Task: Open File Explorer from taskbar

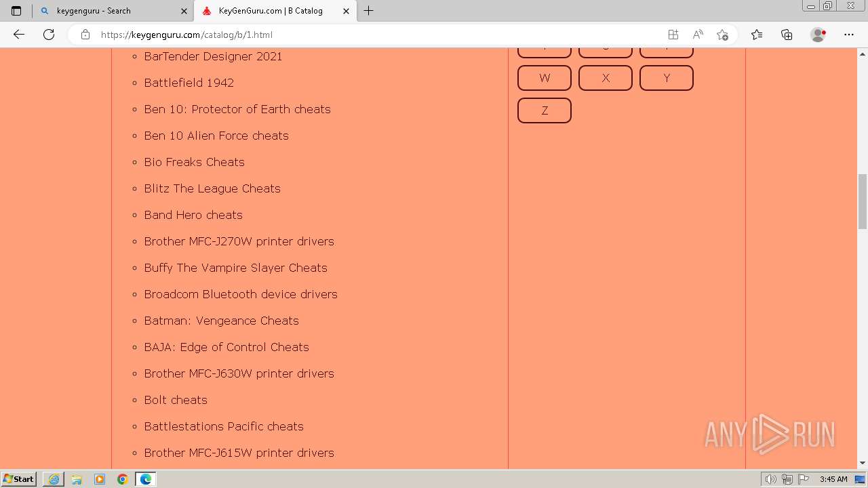Action: (x=77, y=479)
